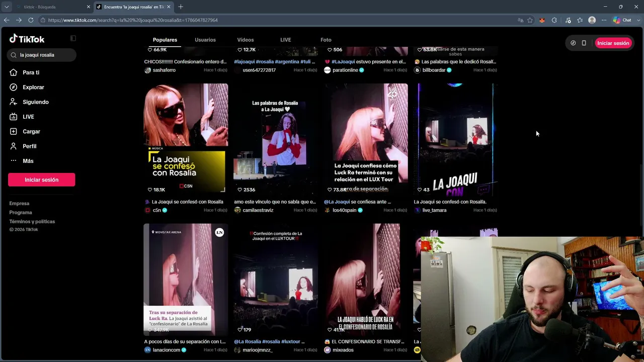Image resolution: width=644 pixels, height=362 pixels.
Task: Like the C5N video with 18.1K likes
Action: (x=150, y=190)
